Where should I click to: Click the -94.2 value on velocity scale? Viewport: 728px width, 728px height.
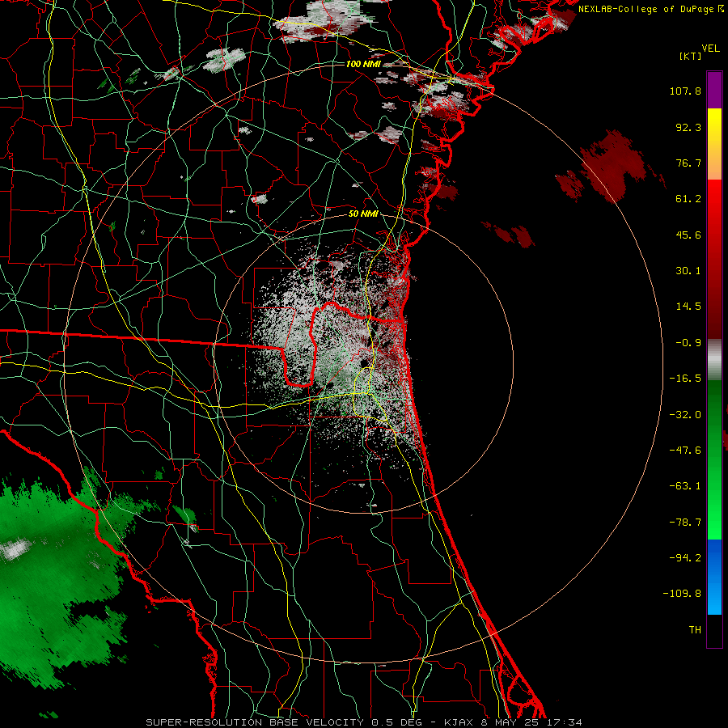[x=685, y=558]
